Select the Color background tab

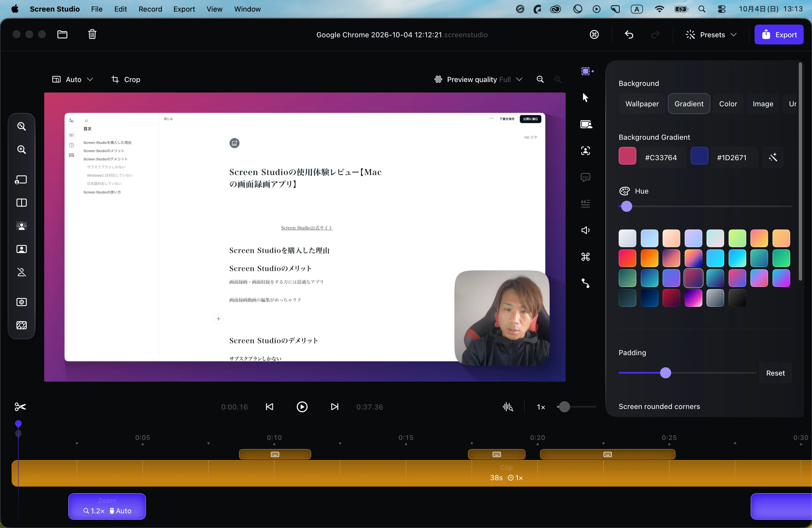[728, 104]
